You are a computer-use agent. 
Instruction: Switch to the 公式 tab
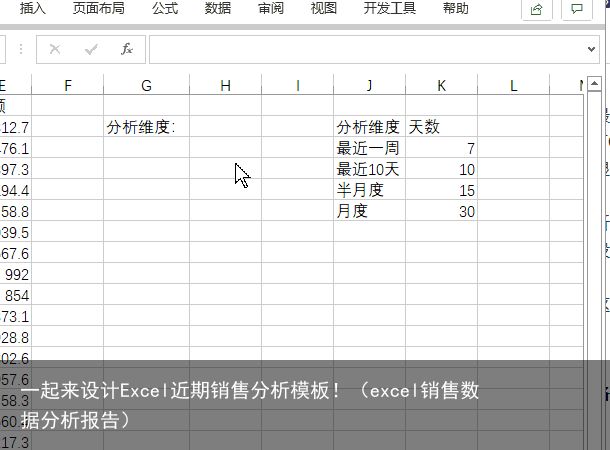pyautogui.click(x=165, y=8)
